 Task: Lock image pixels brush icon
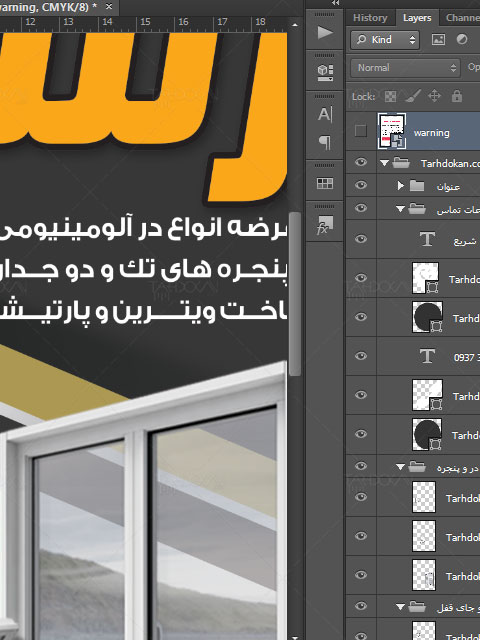click(413, 96)
